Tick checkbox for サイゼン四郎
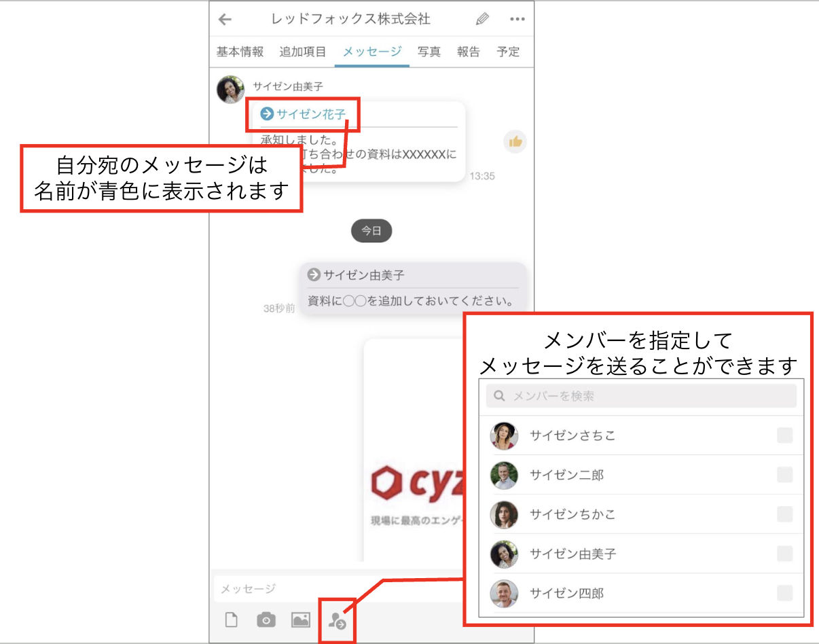 click(x=784, y=593)
